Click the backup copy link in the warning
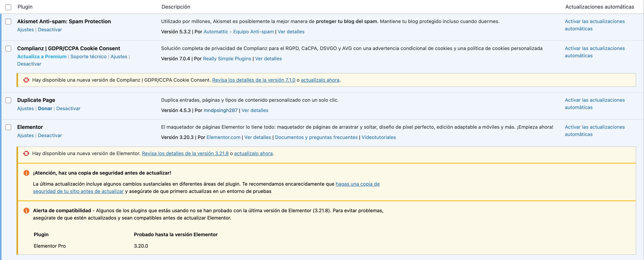Screen dimensions: 644x260 point(357,184)
